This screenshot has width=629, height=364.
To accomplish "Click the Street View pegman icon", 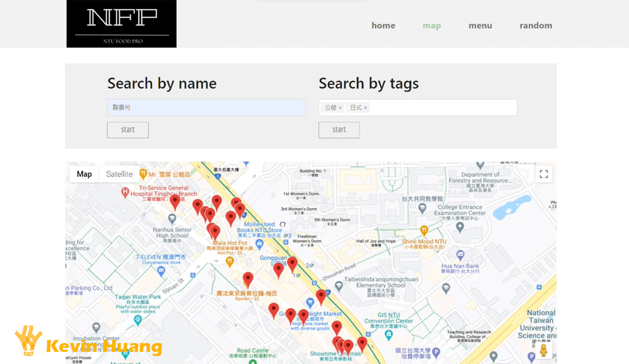I will pyautogui.click(x=544, y=350).
